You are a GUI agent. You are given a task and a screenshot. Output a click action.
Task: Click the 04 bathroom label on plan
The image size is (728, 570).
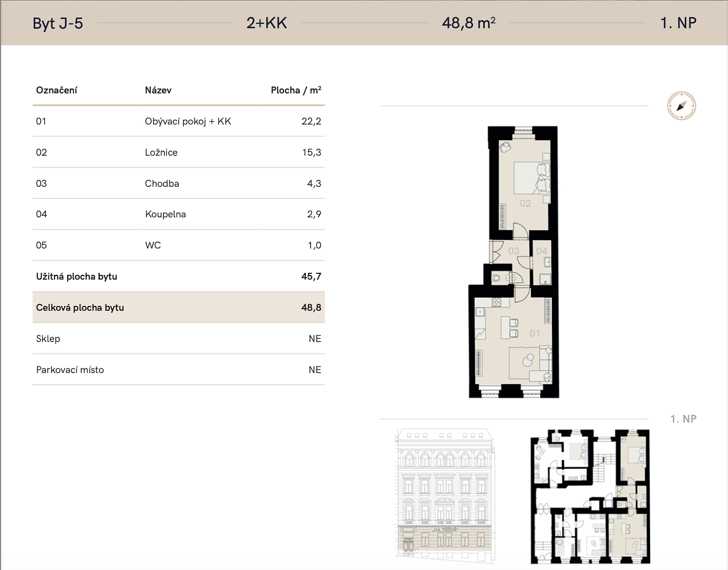pyautogui.click(x=542, y=251)
